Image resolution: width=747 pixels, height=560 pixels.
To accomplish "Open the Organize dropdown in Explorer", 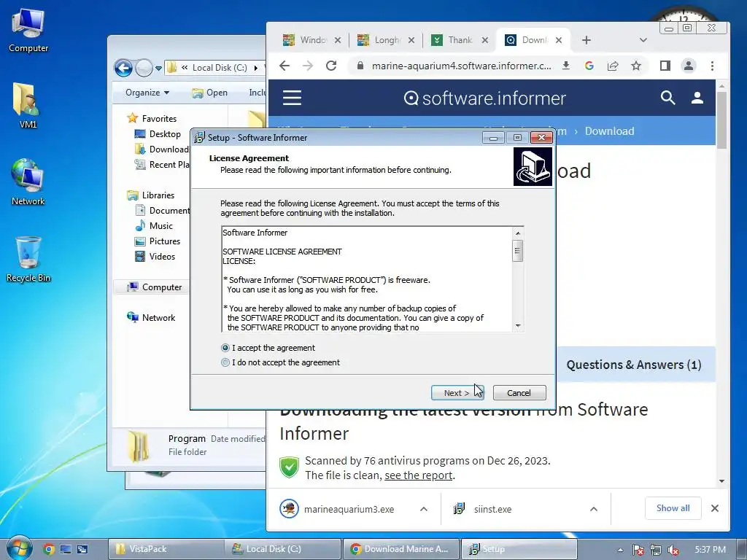I will coord(147,93).
